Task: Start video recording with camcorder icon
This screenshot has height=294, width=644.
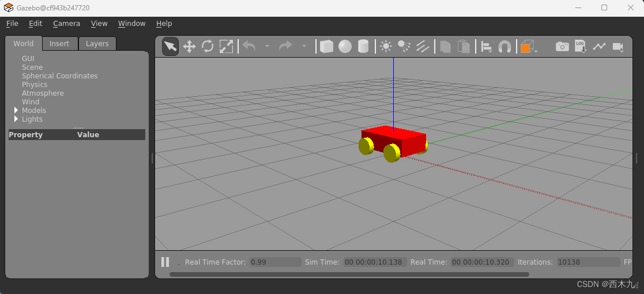Action: (x=618, y=47)
